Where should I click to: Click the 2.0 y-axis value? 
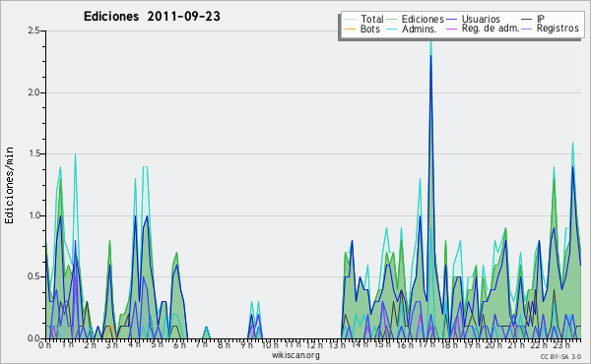click(33, 92)
